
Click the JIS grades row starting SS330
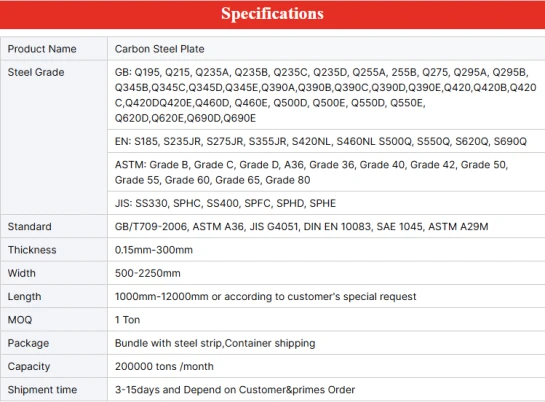(x=225, y=203)
